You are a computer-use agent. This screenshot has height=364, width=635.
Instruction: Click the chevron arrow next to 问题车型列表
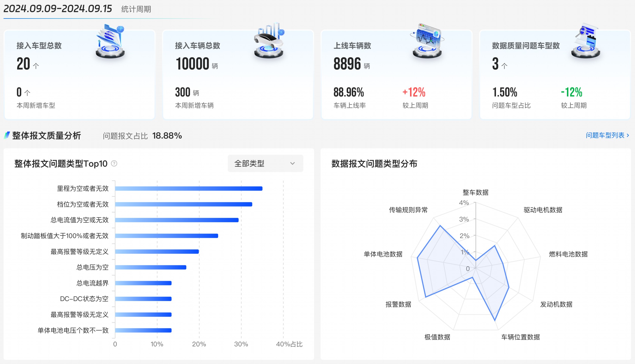pos(628,135)
